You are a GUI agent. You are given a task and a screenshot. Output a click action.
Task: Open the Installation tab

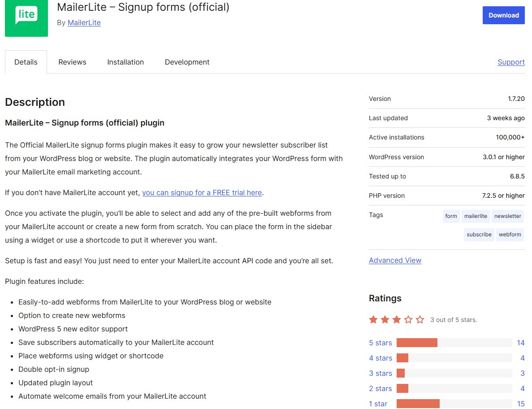pos(125,62)
